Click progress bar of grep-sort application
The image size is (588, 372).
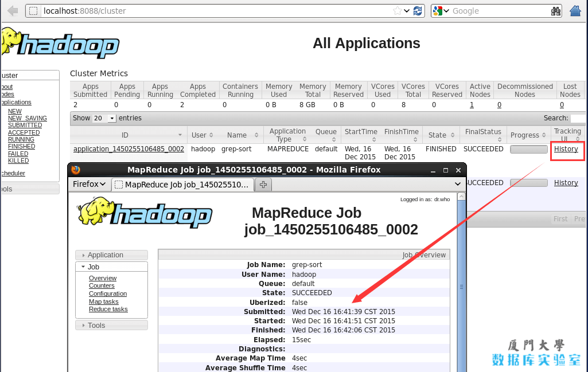pos(529,150)
